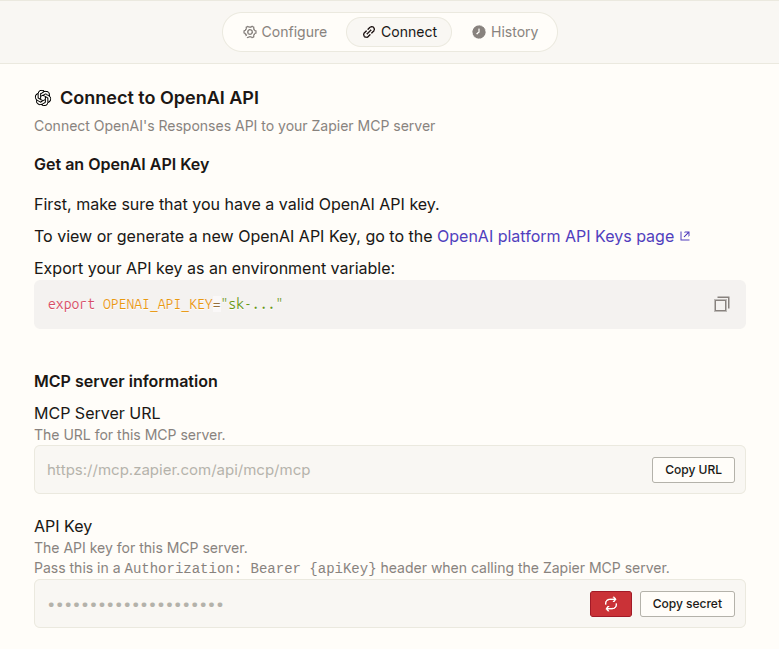Screen dimensions: 779x649
Task: Click the "Connect to OpenAI API" heading
Action: 159,98
